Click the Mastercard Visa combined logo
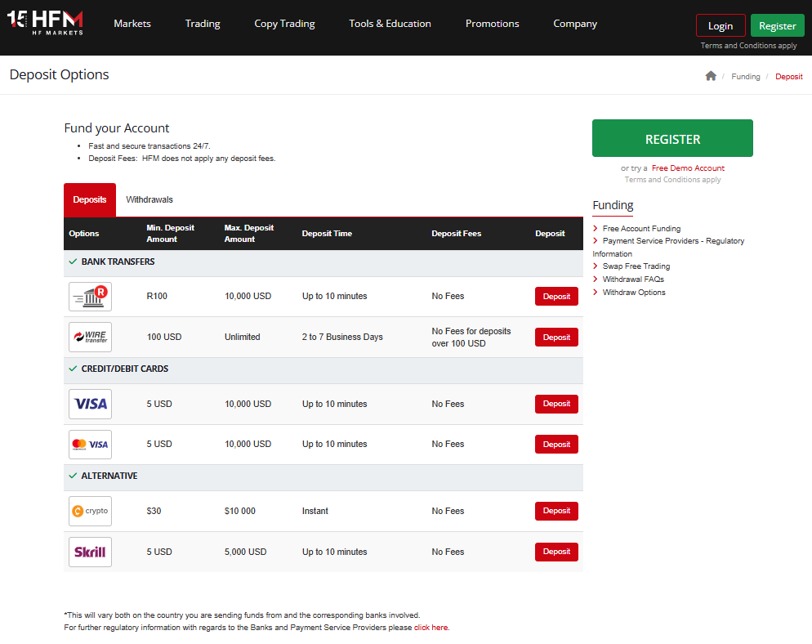 (x=90, y=445)
